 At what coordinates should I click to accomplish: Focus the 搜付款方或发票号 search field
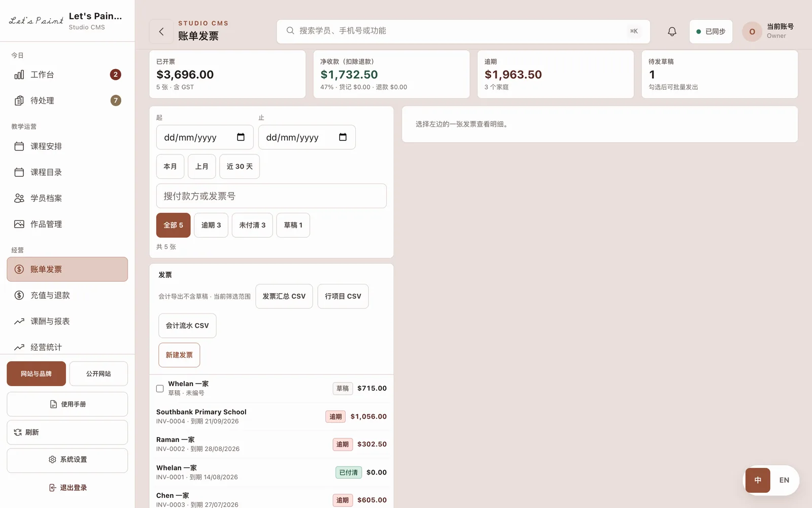[x=272, y=196]
